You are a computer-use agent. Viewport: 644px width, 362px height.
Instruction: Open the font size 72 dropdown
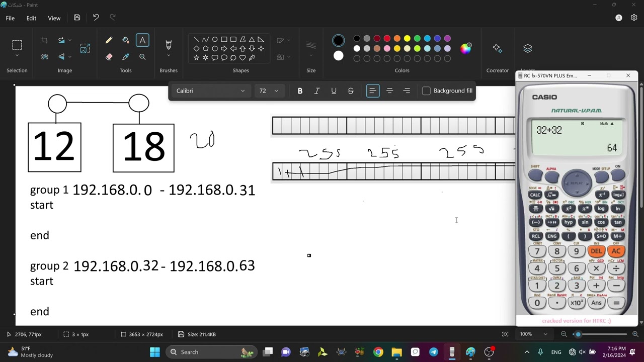[x=269, y=91]
